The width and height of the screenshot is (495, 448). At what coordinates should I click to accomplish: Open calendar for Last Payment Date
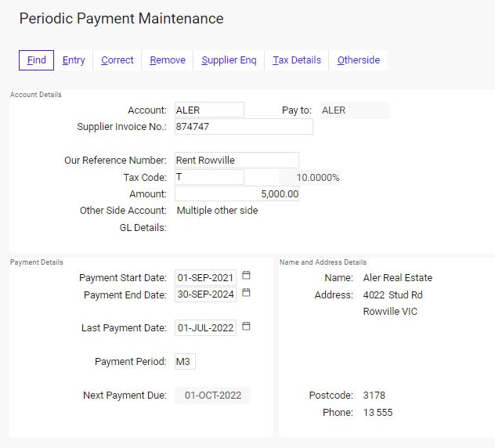[246, 327]
